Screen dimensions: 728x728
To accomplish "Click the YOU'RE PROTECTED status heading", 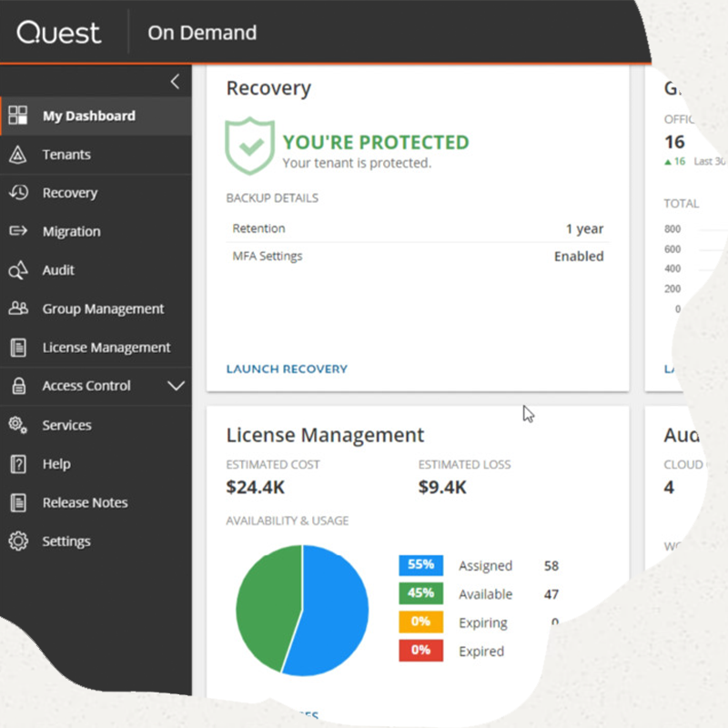I will (x=376, y=143).
